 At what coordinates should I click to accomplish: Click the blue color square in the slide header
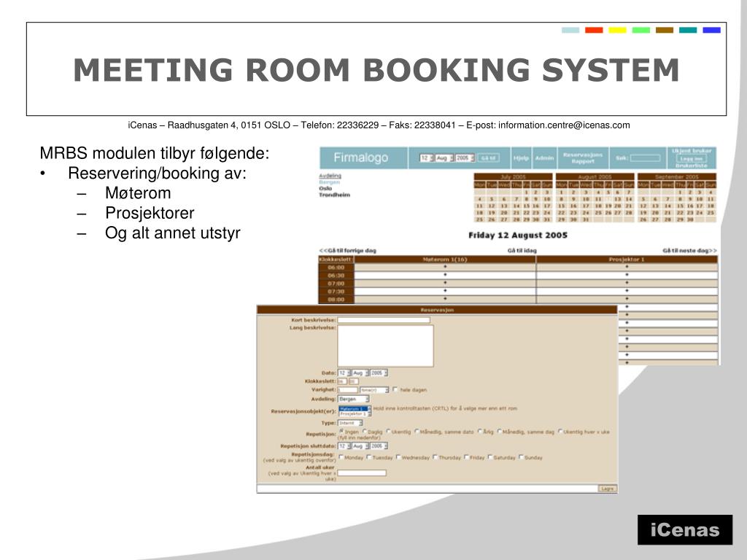pyautogui.click(x=711, y=30)
